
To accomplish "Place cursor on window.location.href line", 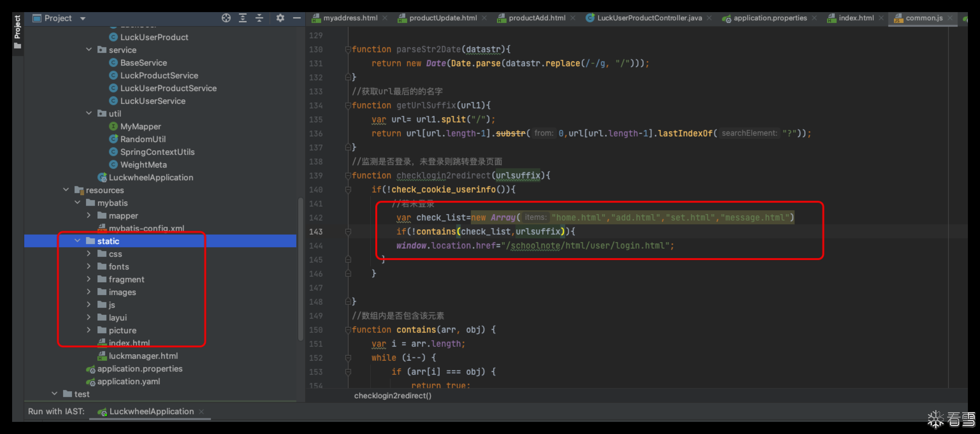I will pos(535,245).
